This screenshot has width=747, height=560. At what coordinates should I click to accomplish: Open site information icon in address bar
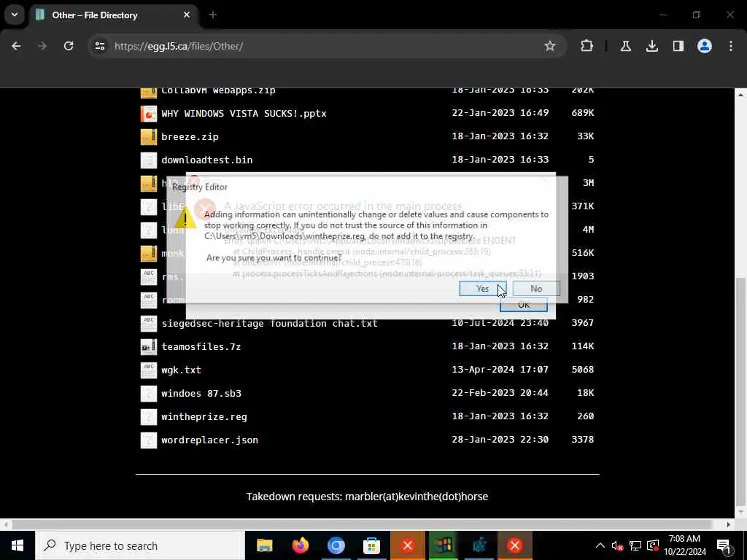(99, 46)
